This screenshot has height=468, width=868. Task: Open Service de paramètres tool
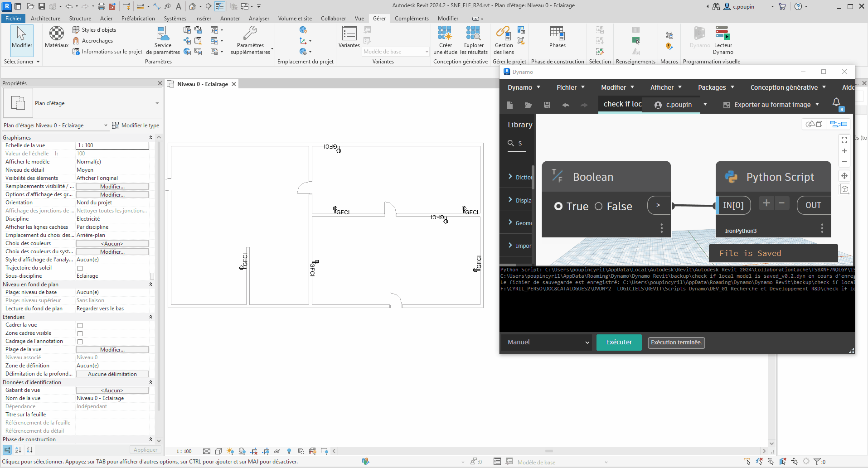pos(163,40)
